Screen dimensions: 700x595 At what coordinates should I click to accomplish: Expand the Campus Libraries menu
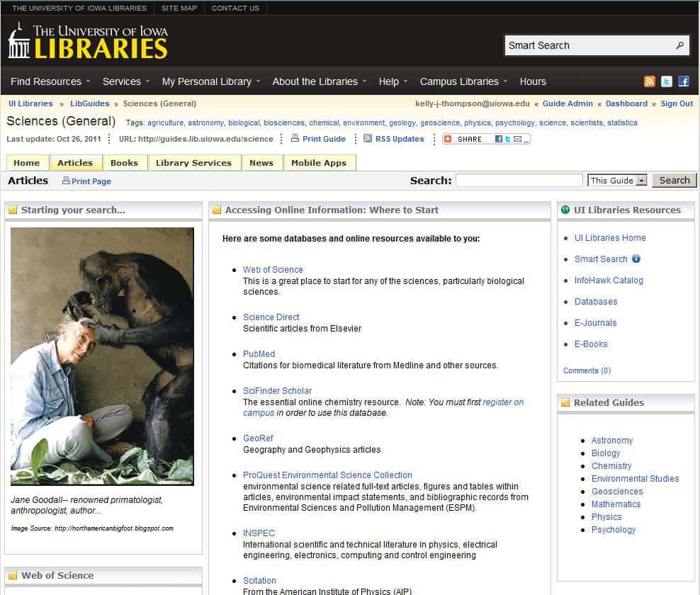tap(458, 81)
